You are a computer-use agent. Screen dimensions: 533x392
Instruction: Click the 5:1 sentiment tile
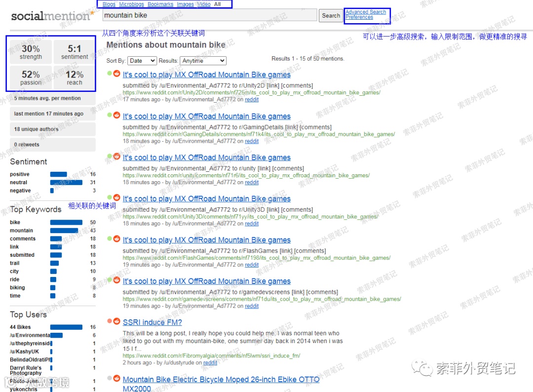[75, 52]
